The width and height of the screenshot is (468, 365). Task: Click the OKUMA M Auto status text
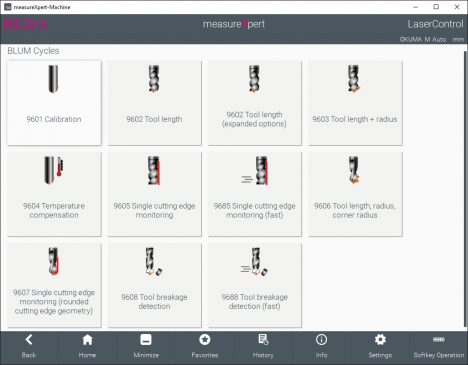click(423, 39)
